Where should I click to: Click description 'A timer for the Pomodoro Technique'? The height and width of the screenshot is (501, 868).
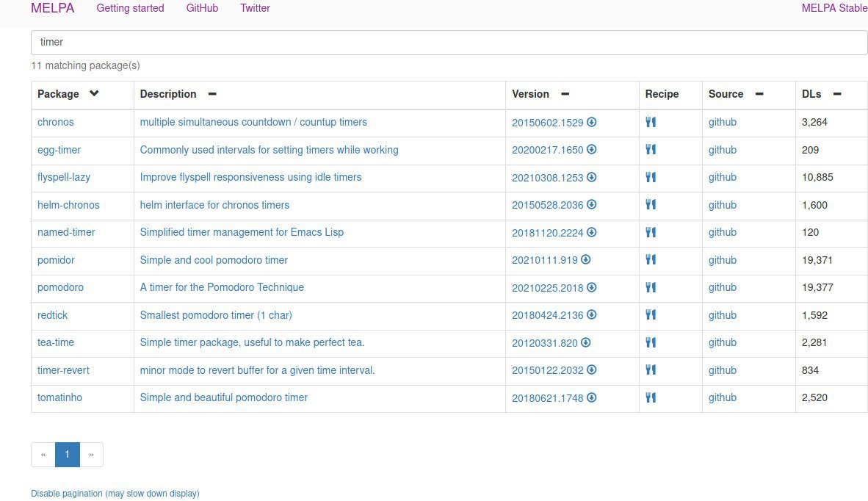click(x=222, y=287)
